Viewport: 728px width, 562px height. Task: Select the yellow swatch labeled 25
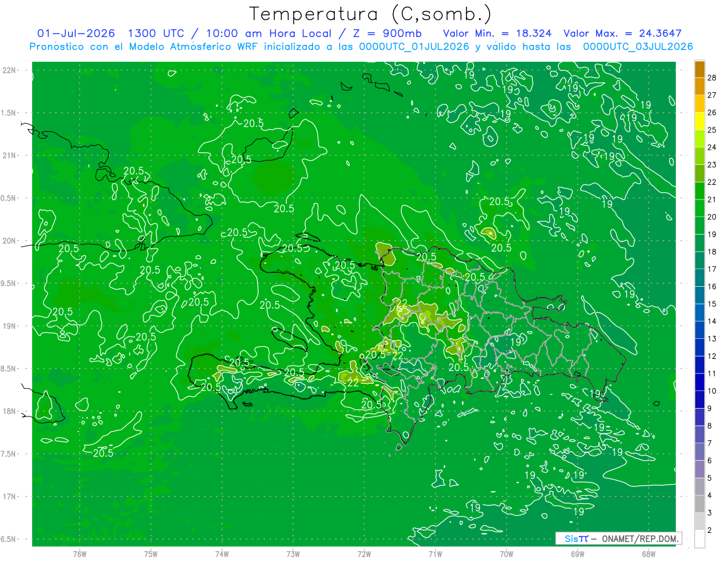[x=699, y=121]
